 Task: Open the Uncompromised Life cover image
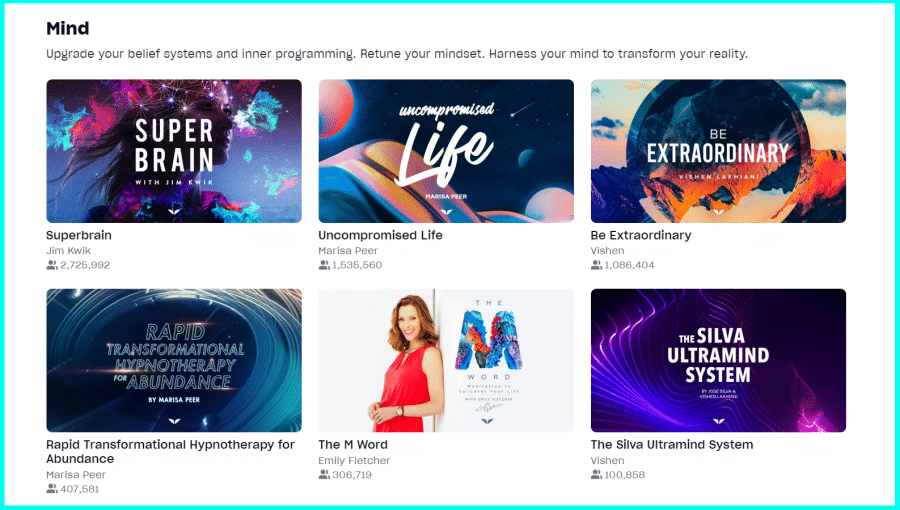point(446,151)
